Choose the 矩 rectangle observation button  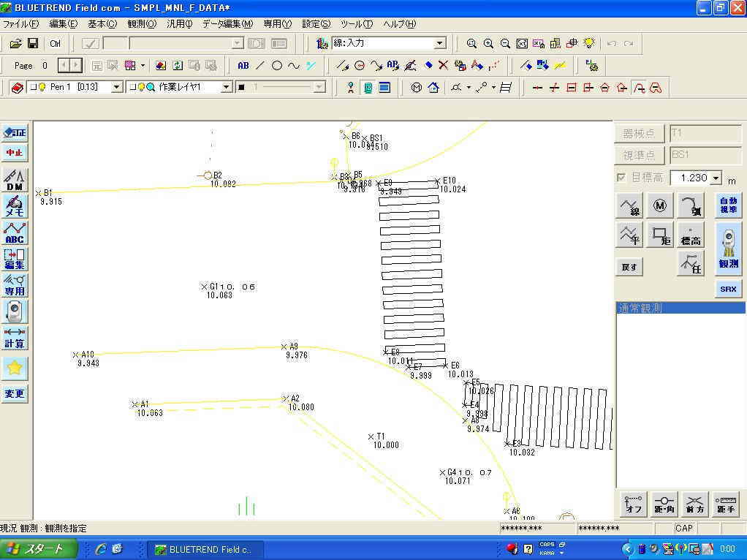pos(660,235)
